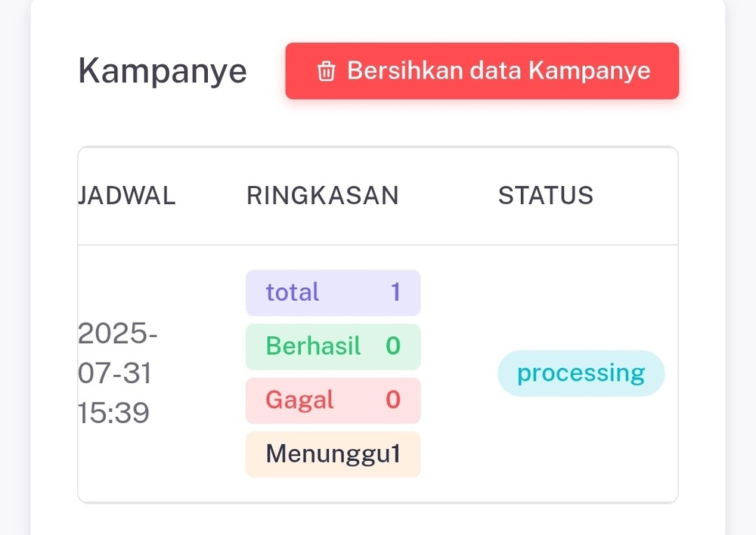
Task: Click the trash can icon
Action: 326,71
